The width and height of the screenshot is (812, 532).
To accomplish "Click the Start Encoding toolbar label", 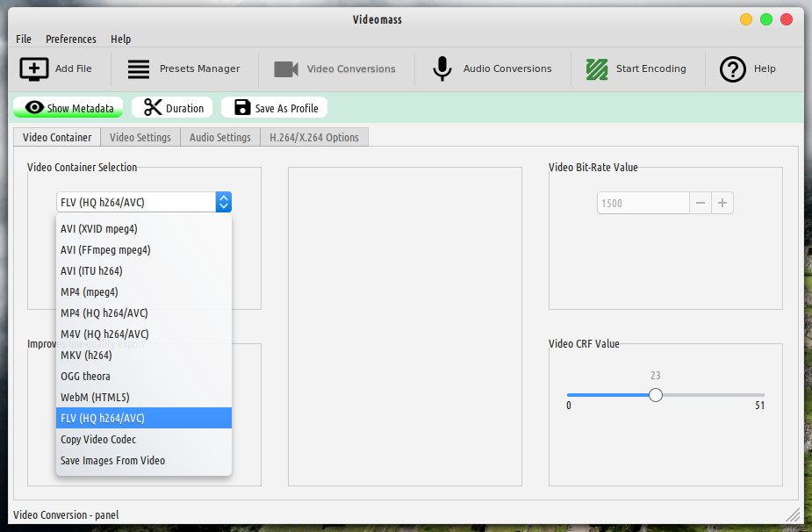I will point(651,68).
